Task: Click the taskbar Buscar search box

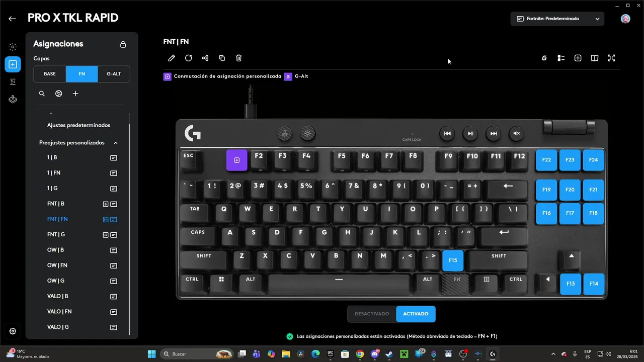Action: [198, 354]
